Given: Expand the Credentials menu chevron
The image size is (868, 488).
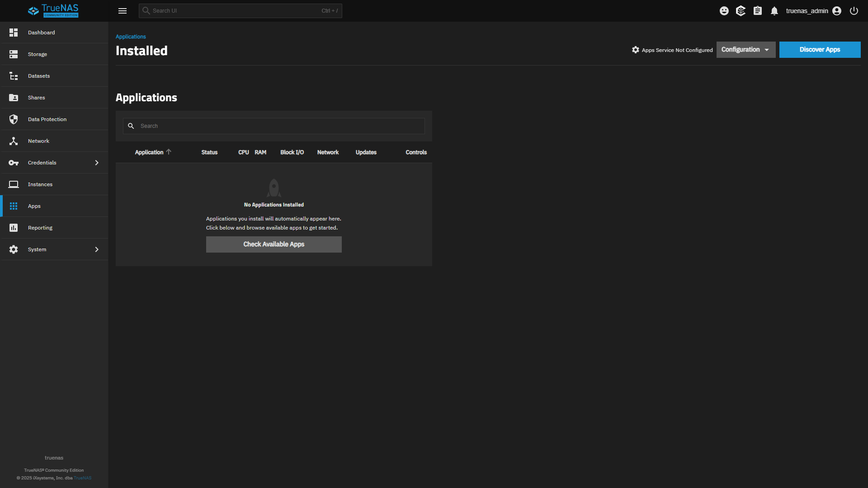Looking at the screenshot, I should (x=97, y=163).
